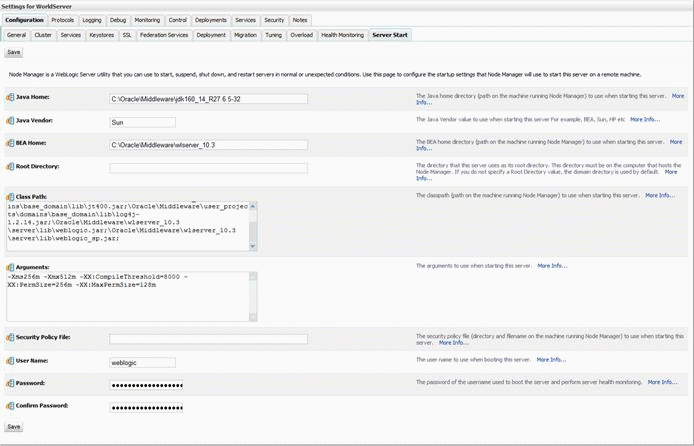Click into the Java Vendor field
Viewport: 694px width, 446px height.
click(143, 123)
